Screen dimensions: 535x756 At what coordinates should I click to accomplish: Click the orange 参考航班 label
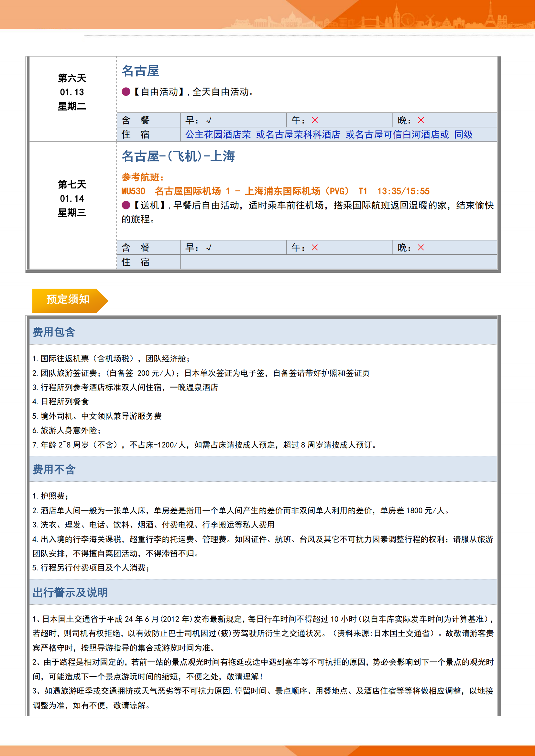(x=143, y=177)
